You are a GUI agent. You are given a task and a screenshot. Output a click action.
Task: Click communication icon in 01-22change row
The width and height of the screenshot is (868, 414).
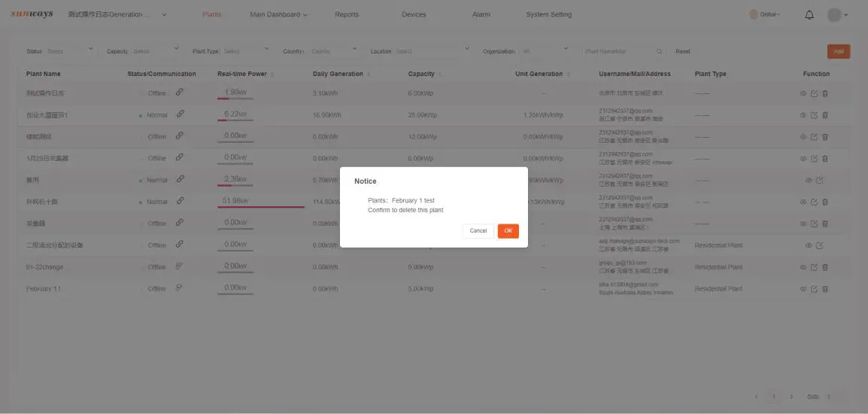179,266
